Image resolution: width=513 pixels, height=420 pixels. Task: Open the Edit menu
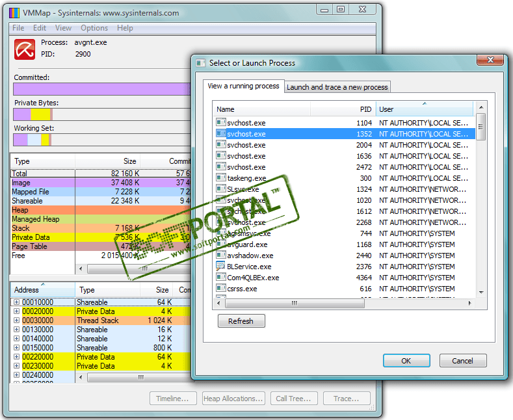coord(40,28)
